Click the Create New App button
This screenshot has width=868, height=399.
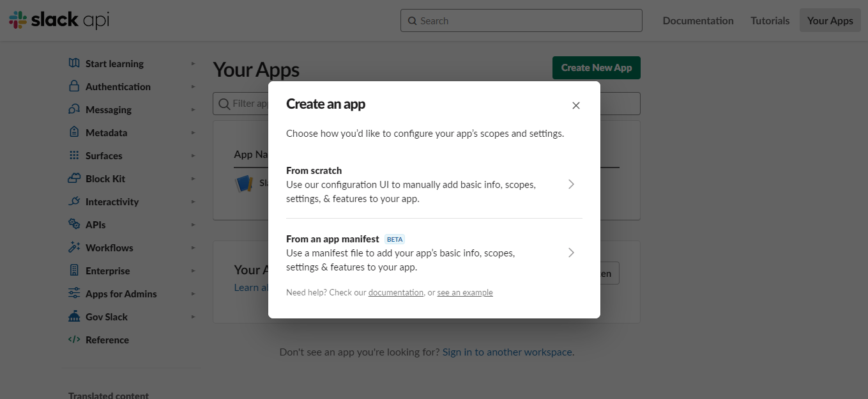click(597, 68)
